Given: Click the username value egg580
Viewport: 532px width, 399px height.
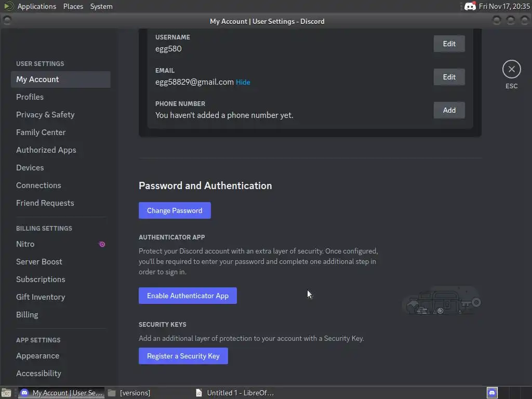Looking at the screenshot, I should pos(168,49).
